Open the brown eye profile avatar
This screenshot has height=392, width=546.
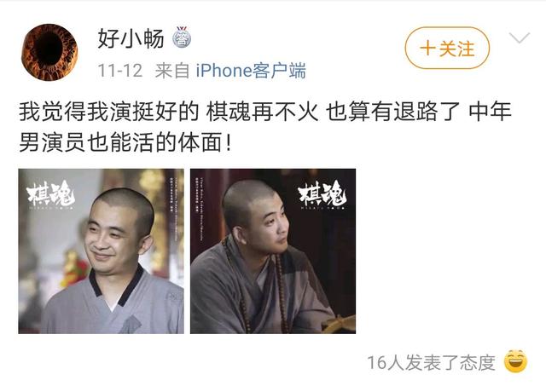(49, 52)
